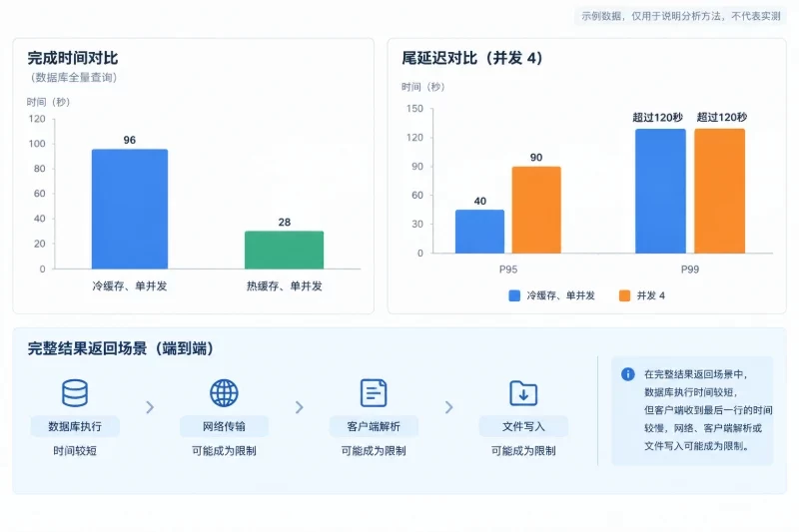Click 超过120秒 label above blue bar
Viewport: 799px width, 532px height.
[658, 118]
